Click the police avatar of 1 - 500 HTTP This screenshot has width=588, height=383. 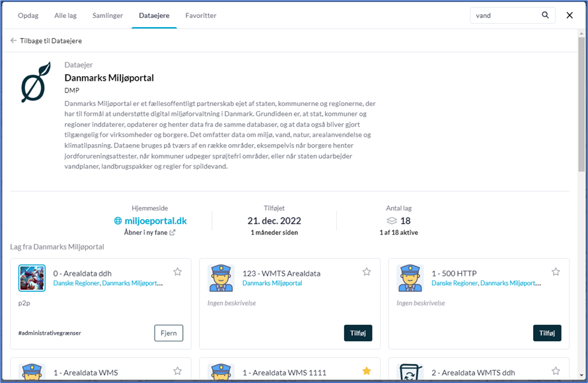click(410, 278)
